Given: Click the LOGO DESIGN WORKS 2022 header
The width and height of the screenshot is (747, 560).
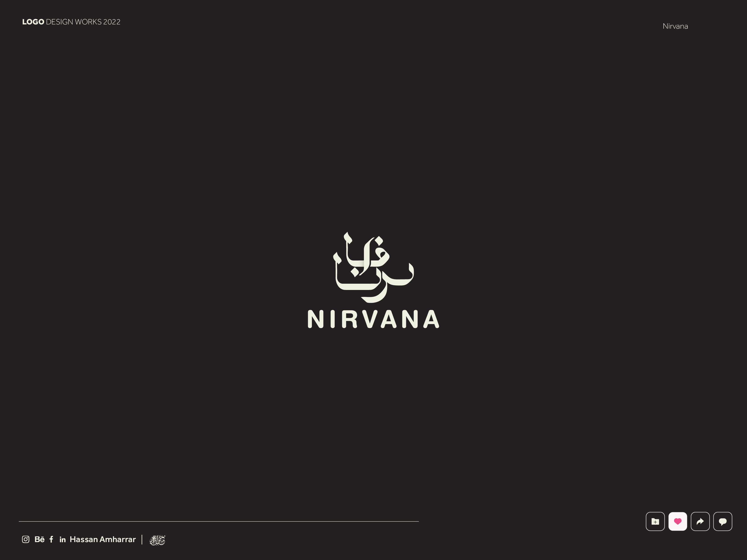Looking at the screenshot, I should [71, 21].
